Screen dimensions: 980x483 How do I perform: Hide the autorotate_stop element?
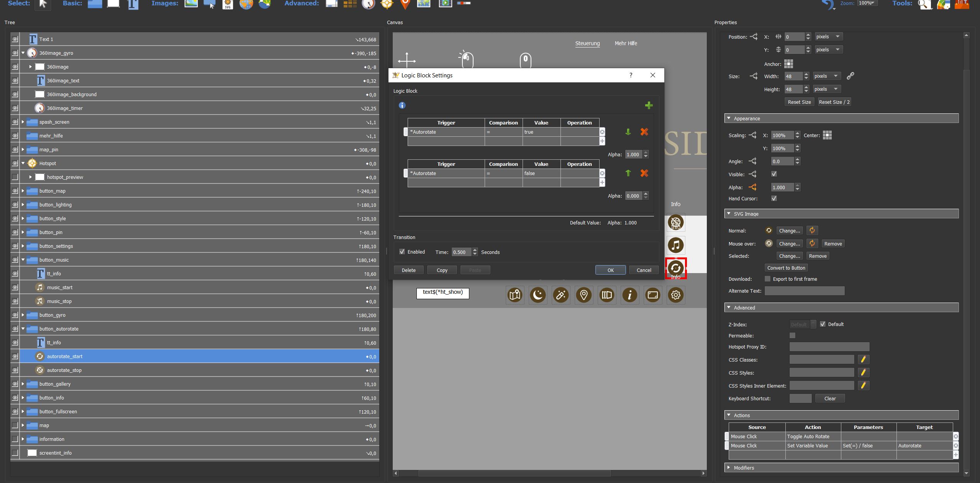pyautogui.click(x=15, y=370)
